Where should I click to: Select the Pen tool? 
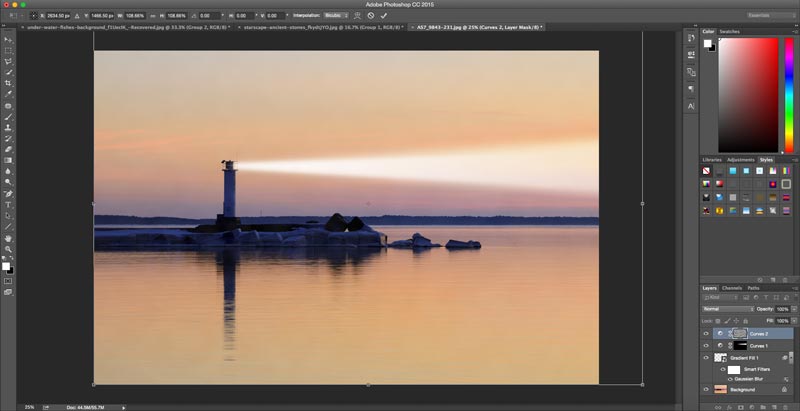coord(8,194)
